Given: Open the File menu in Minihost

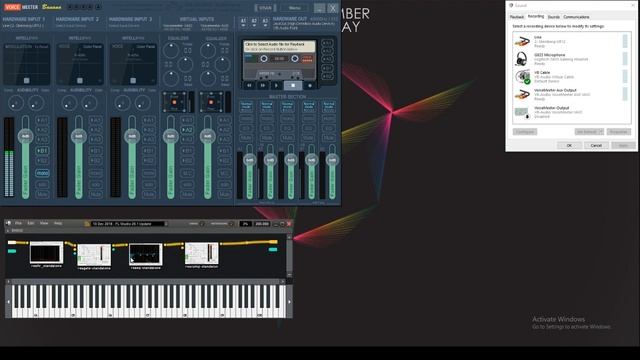Looking at the screenshot, I should (18, 223).
